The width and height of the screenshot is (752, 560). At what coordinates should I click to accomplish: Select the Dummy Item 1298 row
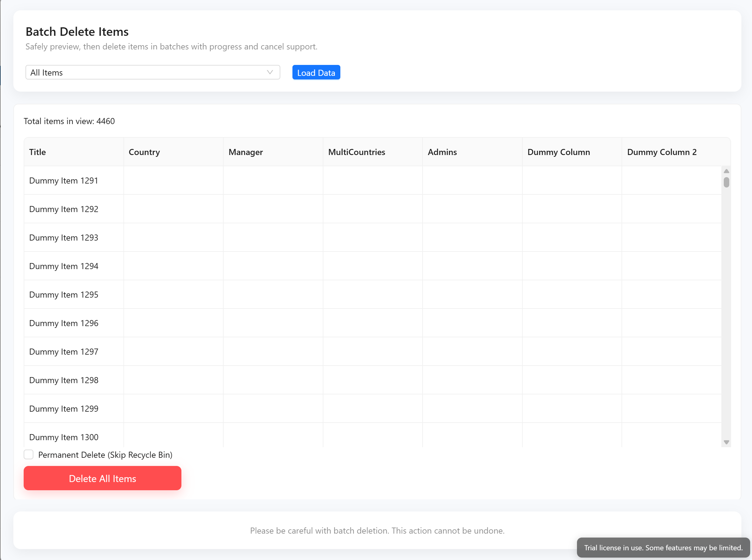click(x=203, y=380)
